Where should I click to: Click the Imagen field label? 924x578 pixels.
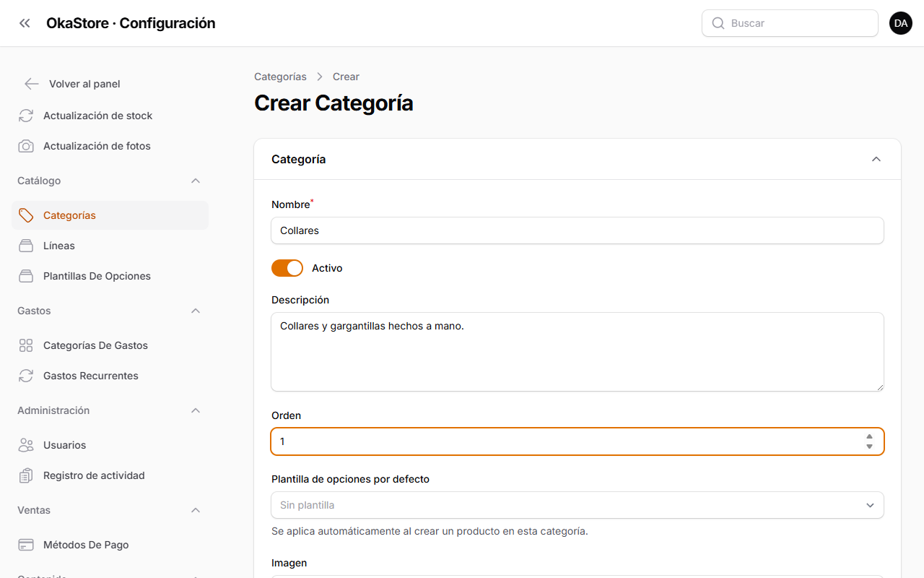click(x=289, y=563)
